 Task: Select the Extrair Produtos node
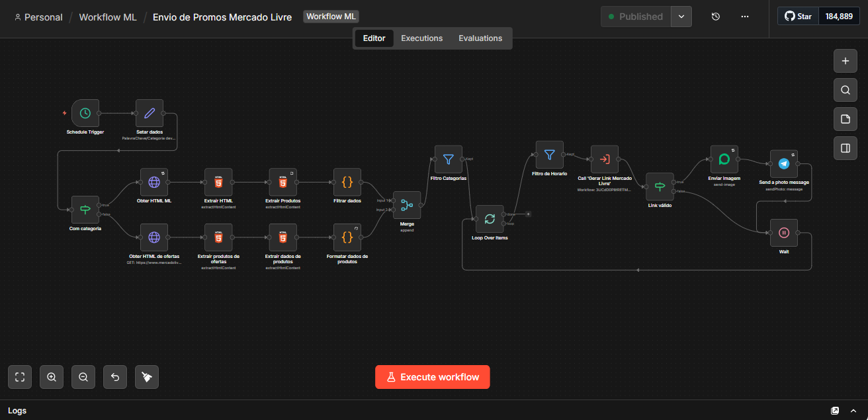coord(282,182)
